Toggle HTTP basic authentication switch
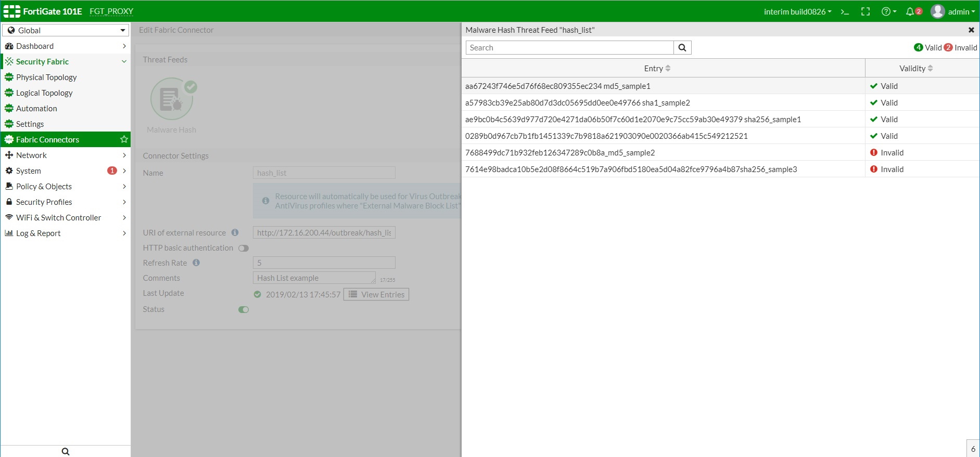 244,248
